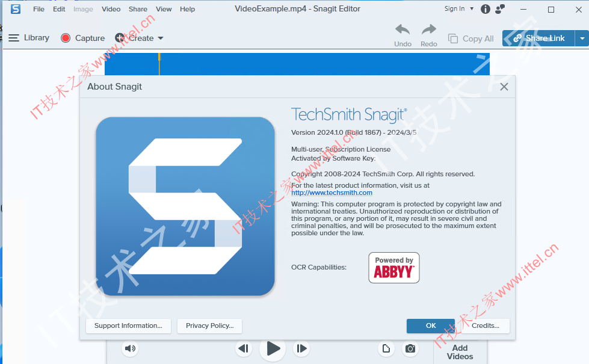Click the large Snagit S logo image
589x364 pixels.
coord(185,206)
